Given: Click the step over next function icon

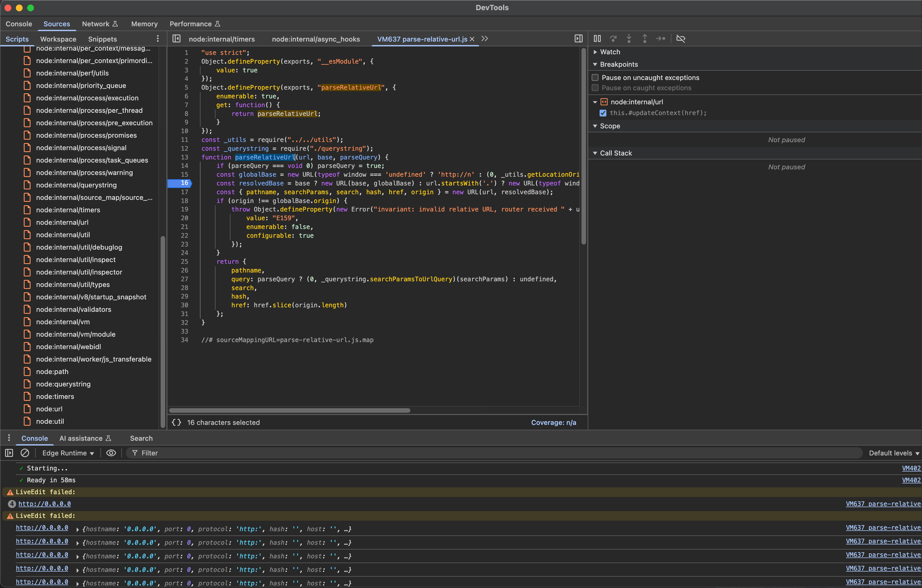Looking at the screenshot, I should tap(613, 39).
